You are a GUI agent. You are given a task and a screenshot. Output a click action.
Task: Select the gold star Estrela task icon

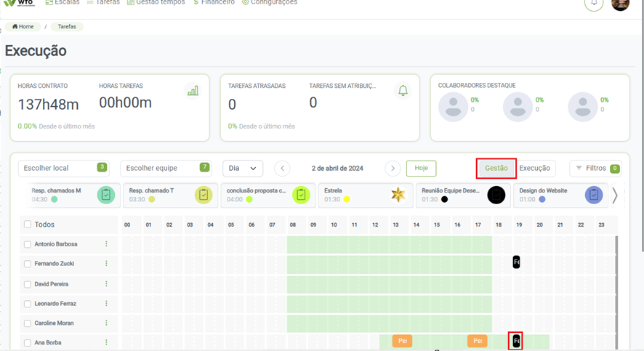coord(398,195)
